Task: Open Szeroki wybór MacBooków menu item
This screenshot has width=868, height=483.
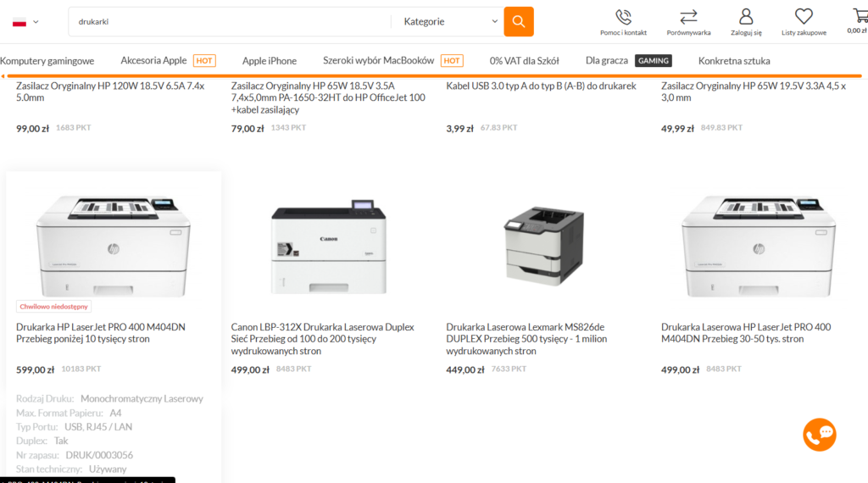Action: 378,61
